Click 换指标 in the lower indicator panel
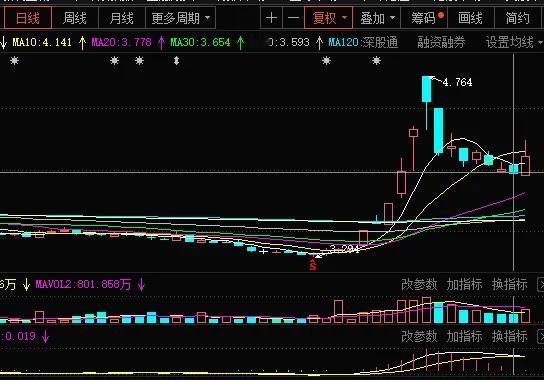This screenshot has width=544, height=380. pos(510,336)
